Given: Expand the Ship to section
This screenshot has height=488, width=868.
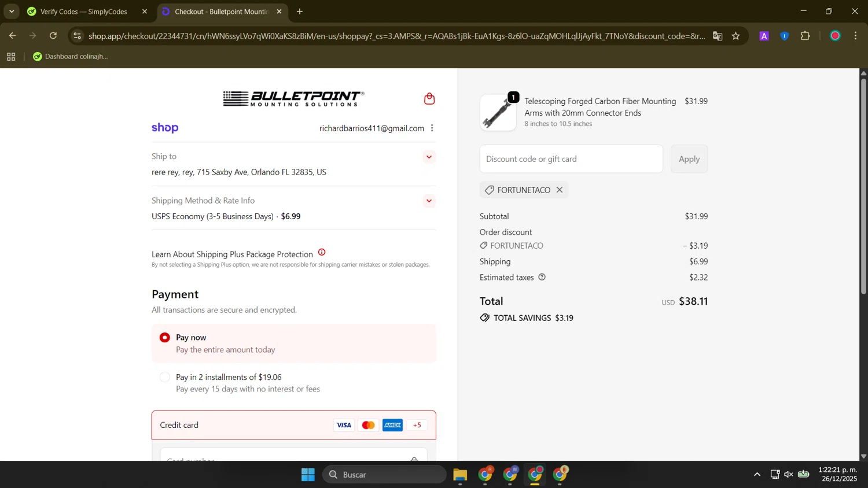Looking at the screenshot, I should (x=429, y=157).
